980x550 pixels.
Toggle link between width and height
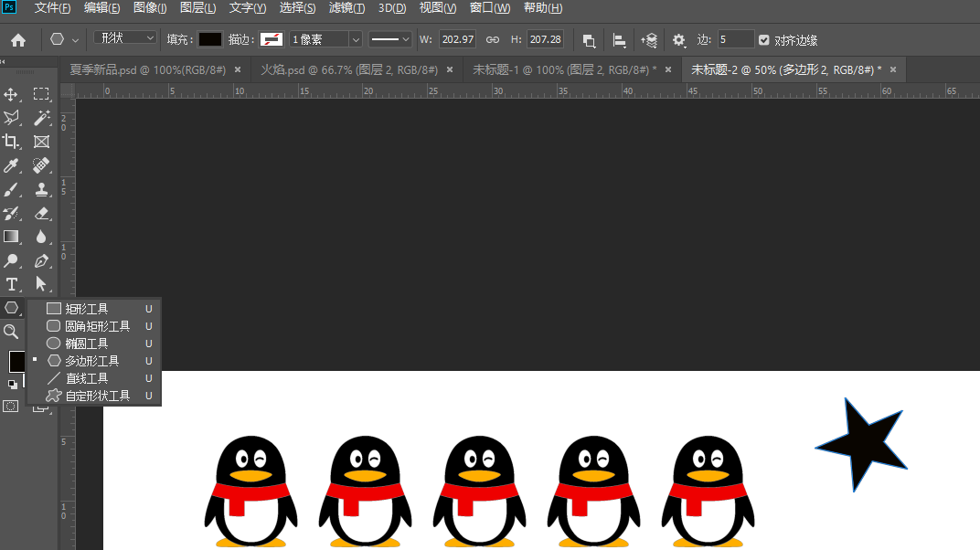tap(493, 39)
